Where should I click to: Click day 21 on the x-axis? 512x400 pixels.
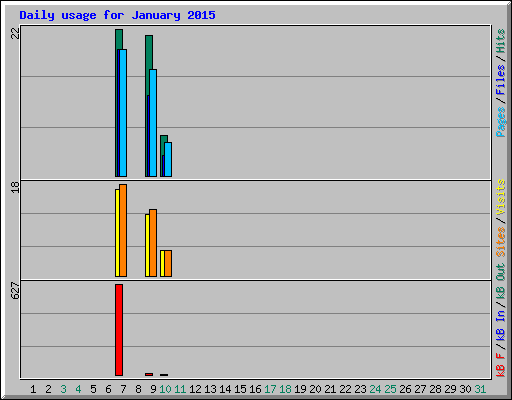point(330,389)
